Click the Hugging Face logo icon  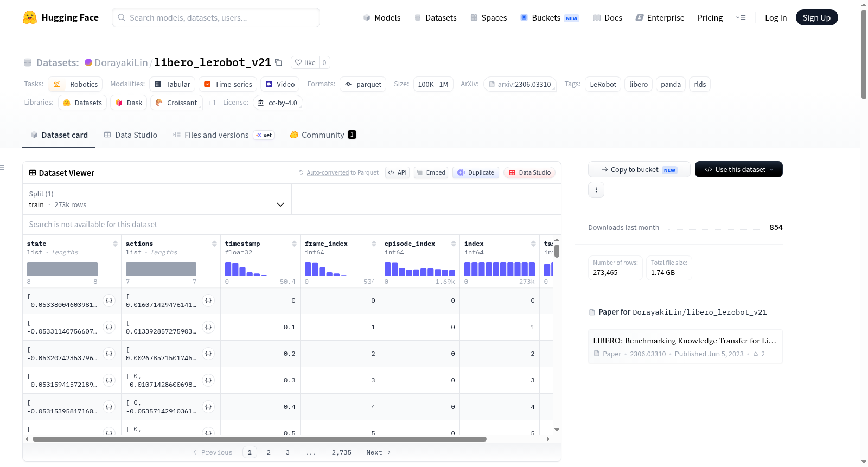pos(30,17)
